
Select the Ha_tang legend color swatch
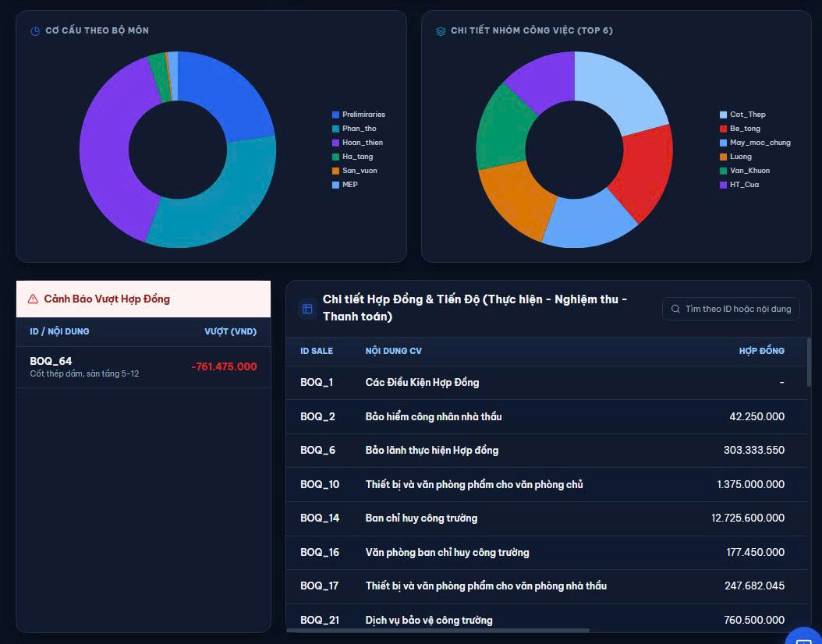pyautogui.click(x=335, y=157)
